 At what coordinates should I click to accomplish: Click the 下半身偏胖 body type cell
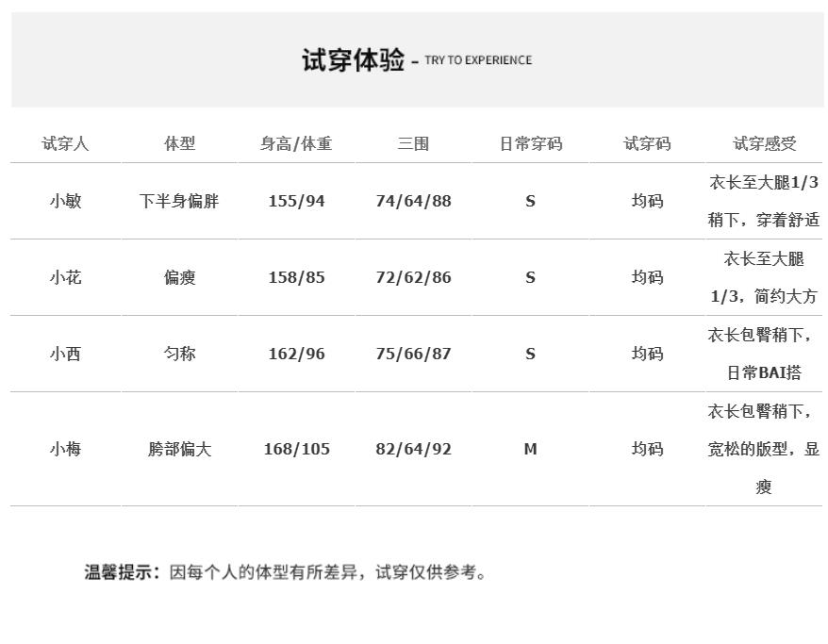point(179,201)
